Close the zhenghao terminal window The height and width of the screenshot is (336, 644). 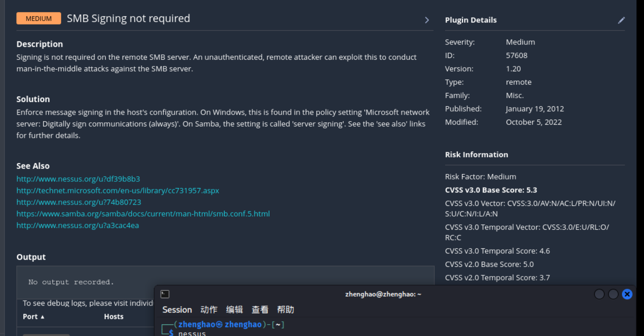coord(627,294)
